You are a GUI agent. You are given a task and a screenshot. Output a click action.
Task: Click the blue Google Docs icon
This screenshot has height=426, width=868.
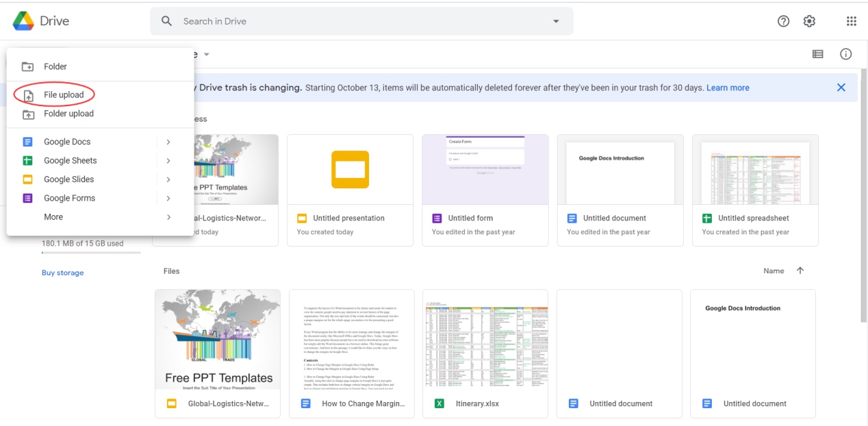point(28,142)
